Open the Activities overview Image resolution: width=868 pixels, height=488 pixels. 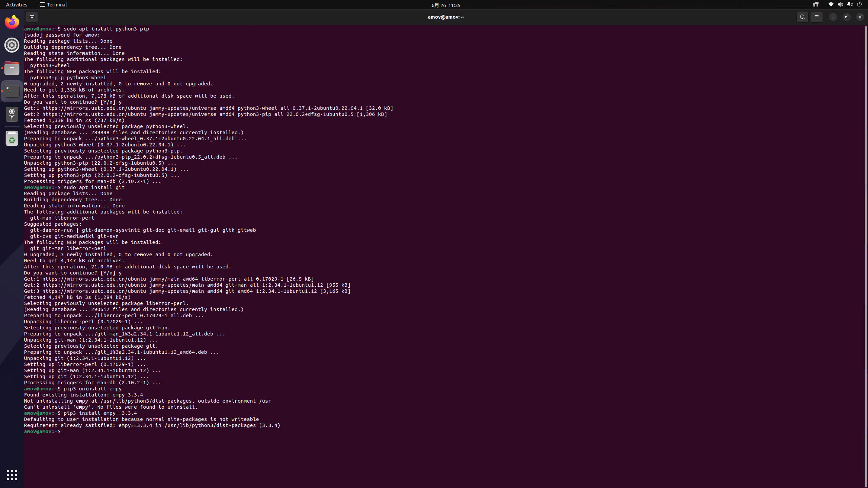pos(17,5)
